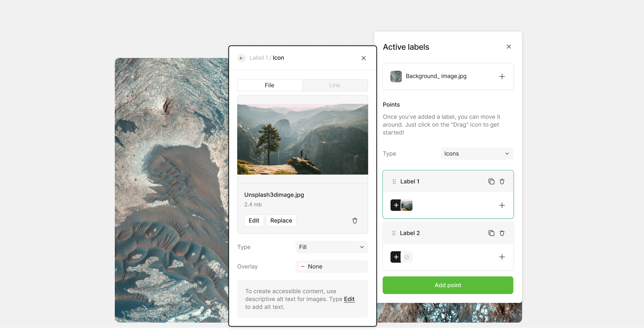Select the mountain thumbnail in Label 1

407,205
